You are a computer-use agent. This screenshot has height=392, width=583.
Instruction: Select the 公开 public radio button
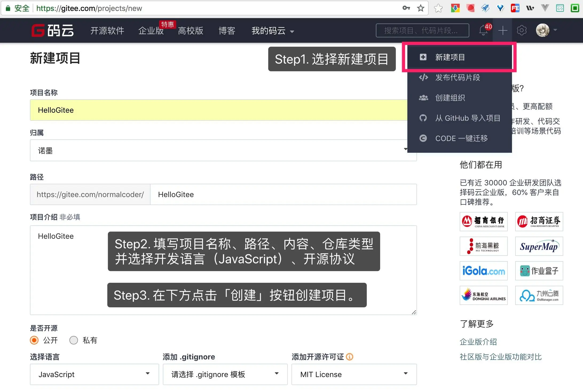[x=34, y=340]
